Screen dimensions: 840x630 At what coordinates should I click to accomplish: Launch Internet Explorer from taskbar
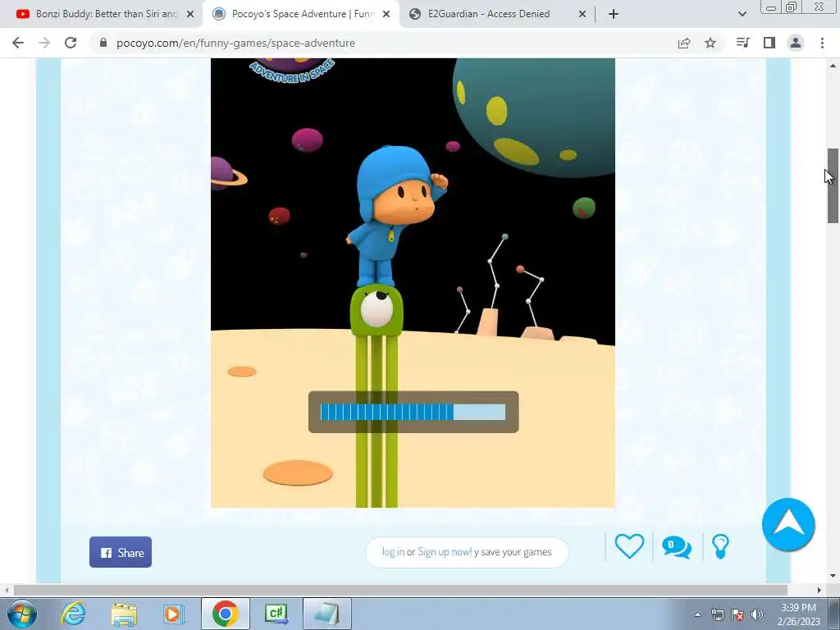tap(73, 614)
